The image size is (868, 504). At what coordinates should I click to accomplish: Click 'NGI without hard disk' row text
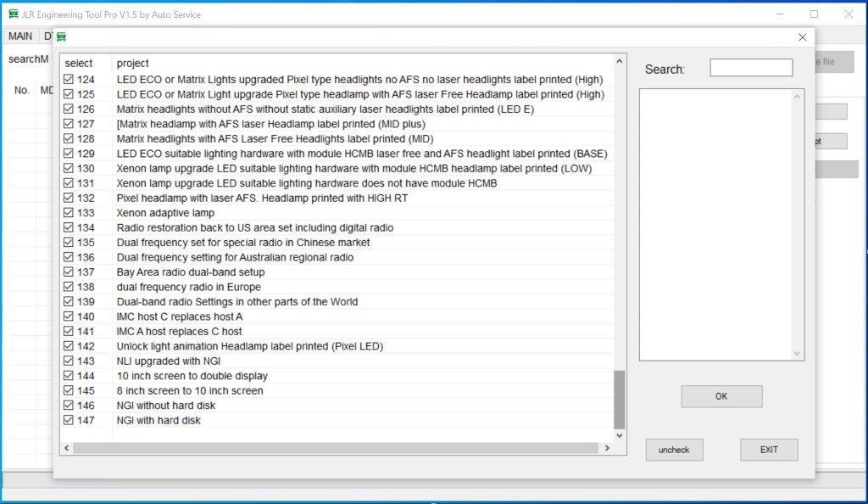(165, 406)
